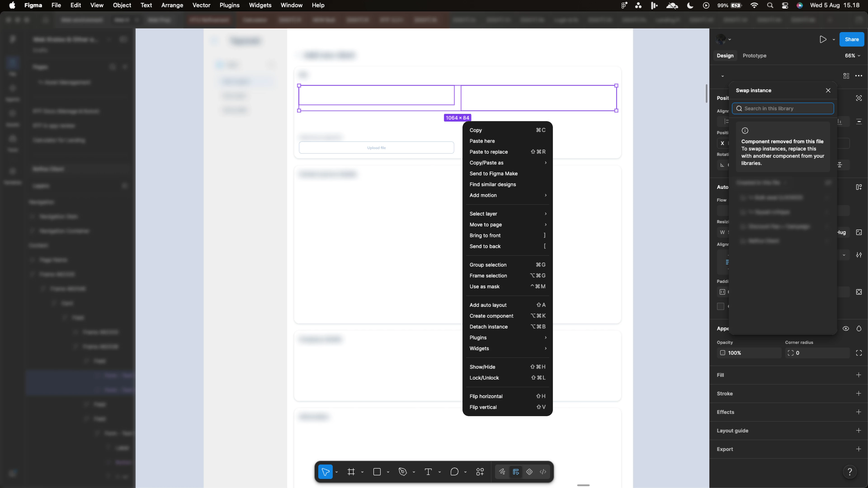Select the Text tool
This screenshot has width=868, height=488.
pos(428,472)
